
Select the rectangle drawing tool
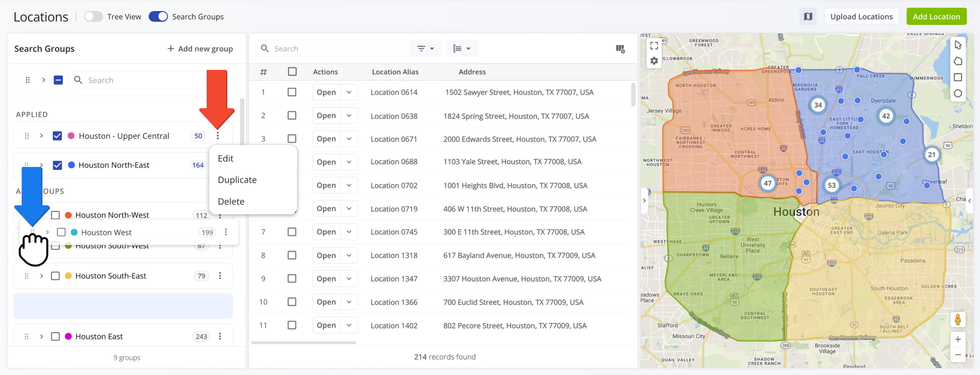[x=958, y=77]
